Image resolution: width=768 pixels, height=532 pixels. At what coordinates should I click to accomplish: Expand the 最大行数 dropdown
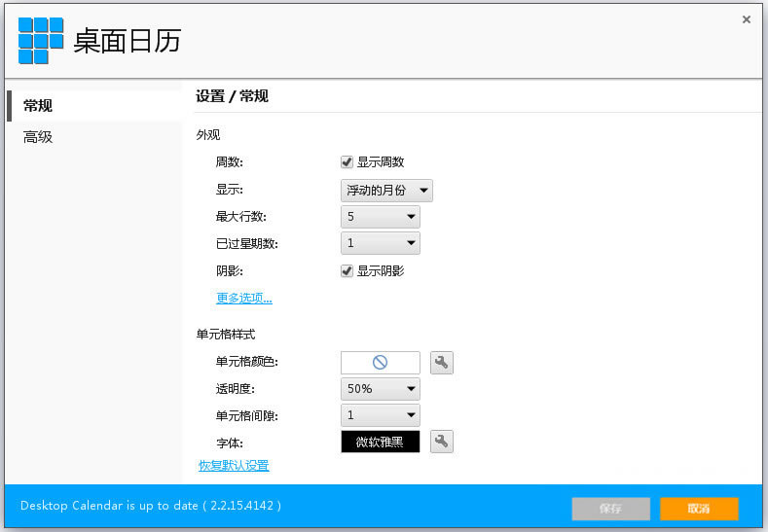coord(381,217)
